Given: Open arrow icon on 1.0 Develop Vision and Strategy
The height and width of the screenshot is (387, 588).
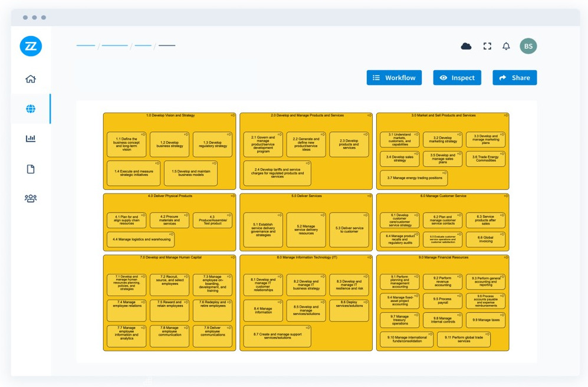Looking at the screenshot, I should pyautogui.click(x=233, y=116).
